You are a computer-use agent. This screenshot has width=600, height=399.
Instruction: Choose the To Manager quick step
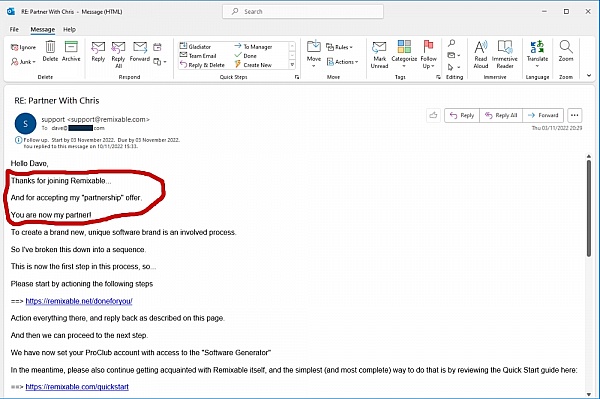253,46
